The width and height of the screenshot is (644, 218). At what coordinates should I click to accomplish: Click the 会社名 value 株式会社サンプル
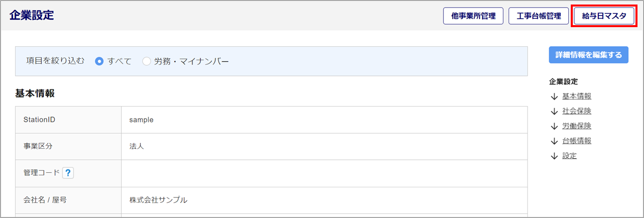tap(158, 200)
